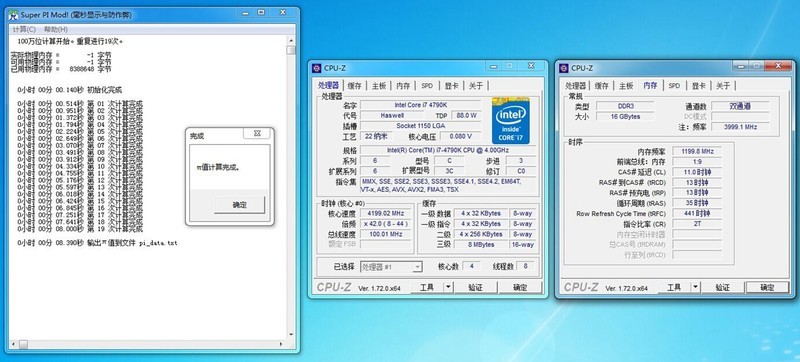Image resolution: width=800 pixels, height=362 pixels.
Task: Open the 帮助(H) menu in Super PI
Action: pyautogui.click(x=56, y=30)
